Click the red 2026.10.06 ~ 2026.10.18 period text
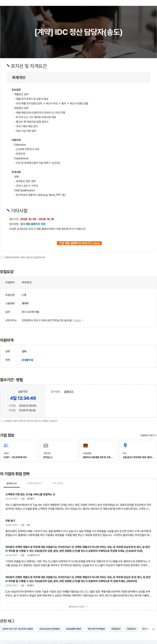The width and height of the screenshot is (157, 644). click(x=37, y=219)
